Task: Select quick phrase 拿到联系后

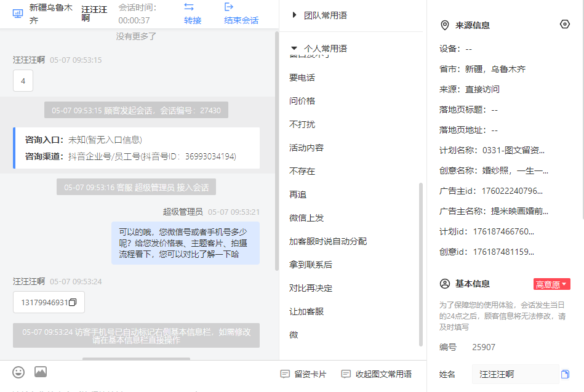Action: pyautogui.click(x=311, y=265)
